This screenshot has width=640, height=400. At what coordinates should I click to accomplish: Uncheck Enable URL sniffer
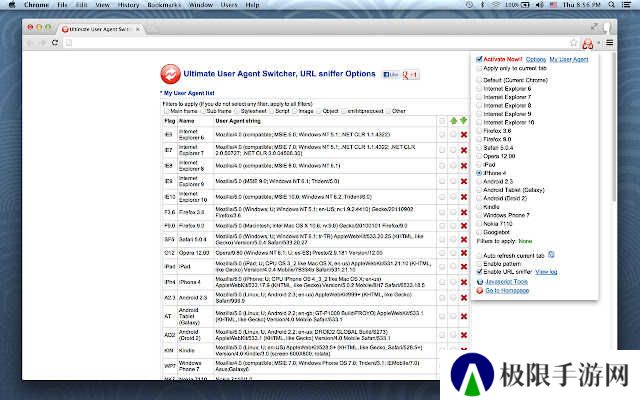coord(479,272)
